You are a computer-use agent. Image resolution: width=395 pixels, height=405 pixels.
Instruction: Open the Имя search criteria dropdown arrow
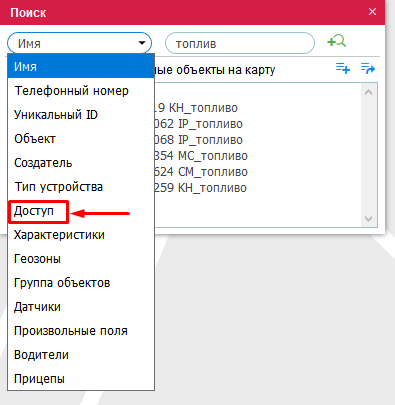coord(142,43)
